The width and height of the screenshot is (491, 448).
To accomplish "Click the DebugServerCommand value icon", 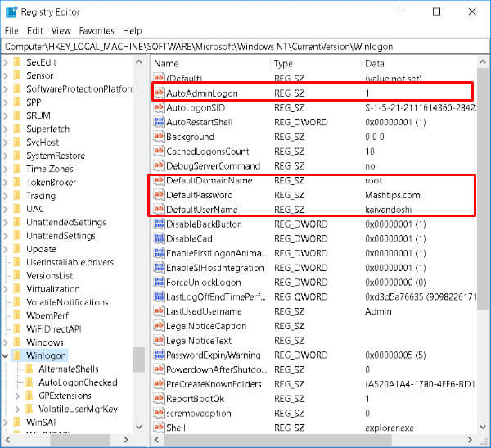I will tap(159, 165).
